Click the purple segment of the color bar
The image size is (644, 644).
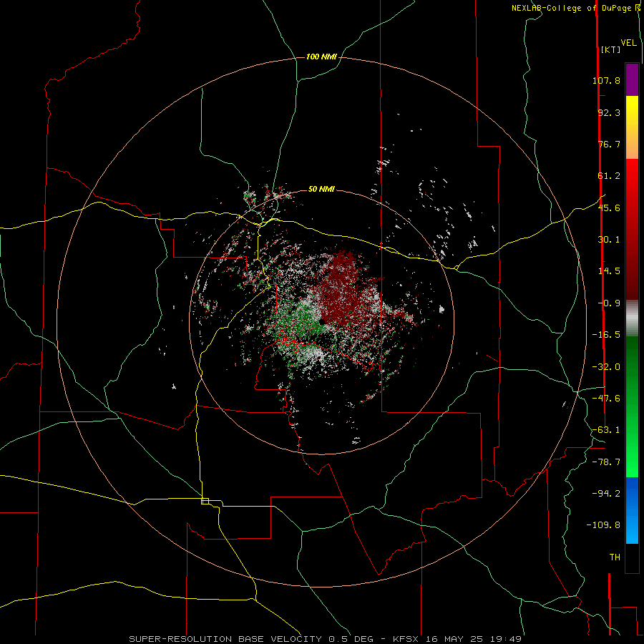[x=632, y=79]
